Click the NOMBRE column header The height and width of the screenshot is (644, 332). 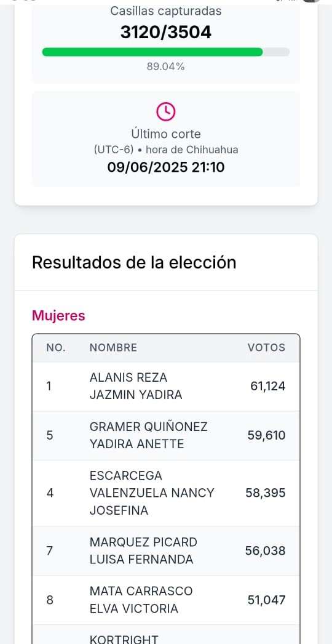113,347
